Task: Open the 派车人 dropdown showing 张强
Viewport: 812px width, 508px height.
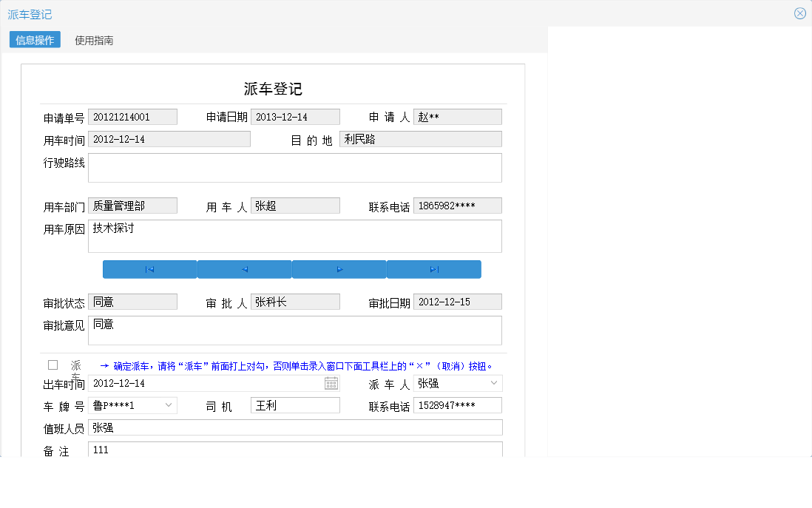Action: (x=493, y=383)
